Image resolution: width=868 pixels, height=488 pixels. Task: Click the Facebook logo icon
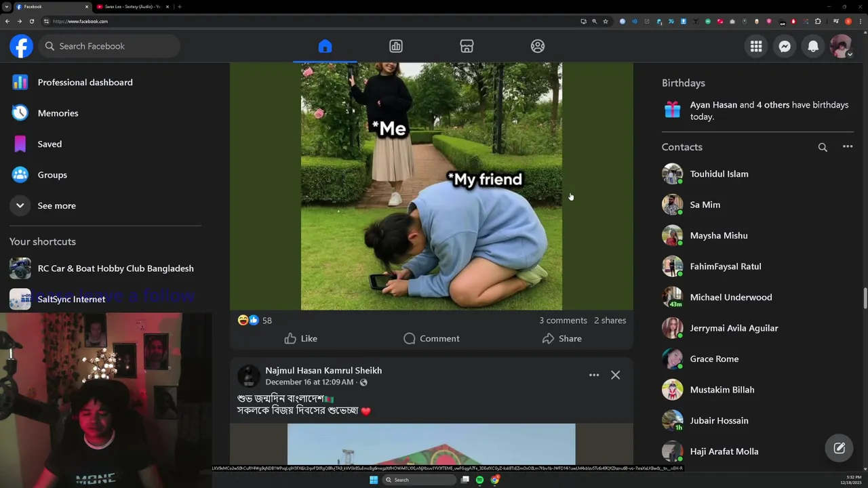(21, 46)
